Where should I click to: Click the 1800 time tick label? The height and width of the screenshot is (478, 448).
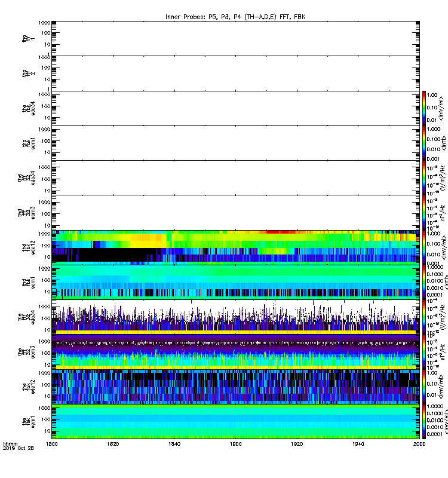point(52,444)
